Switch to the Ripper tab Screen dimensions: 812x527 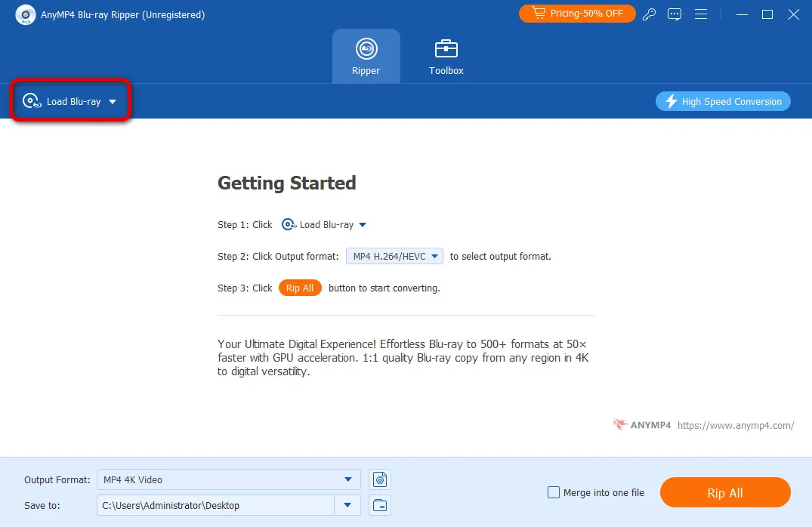click(366, 57)
